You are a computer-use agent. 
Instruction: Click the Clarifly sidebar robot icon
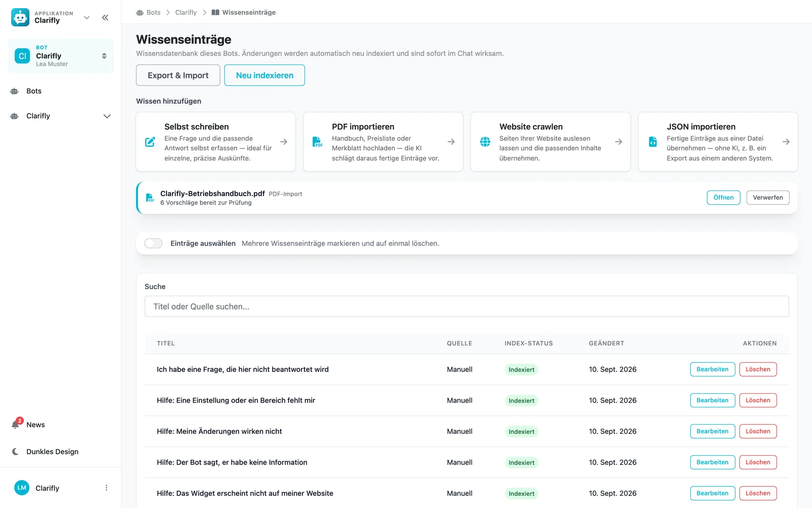pos(14,116)
